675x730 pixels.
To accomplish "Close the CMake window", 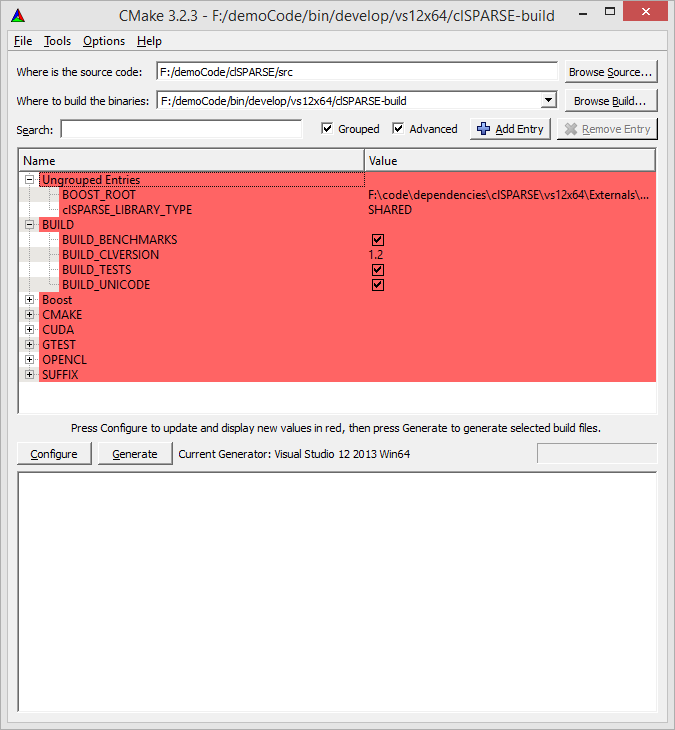I will click(x=645, y=12).
